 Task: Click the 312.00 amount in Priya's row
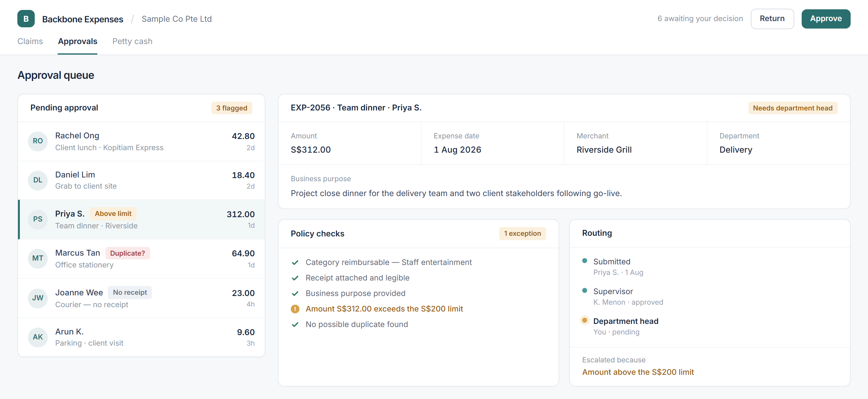(240, 214)
